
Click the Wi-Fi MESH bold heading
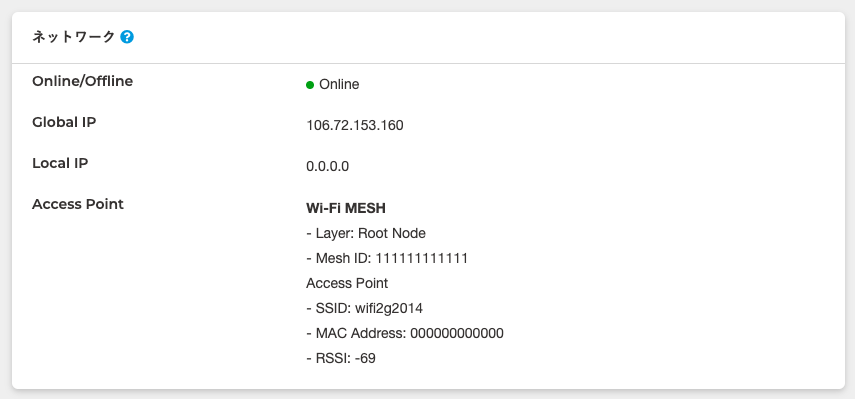click(x=346, y=208)
